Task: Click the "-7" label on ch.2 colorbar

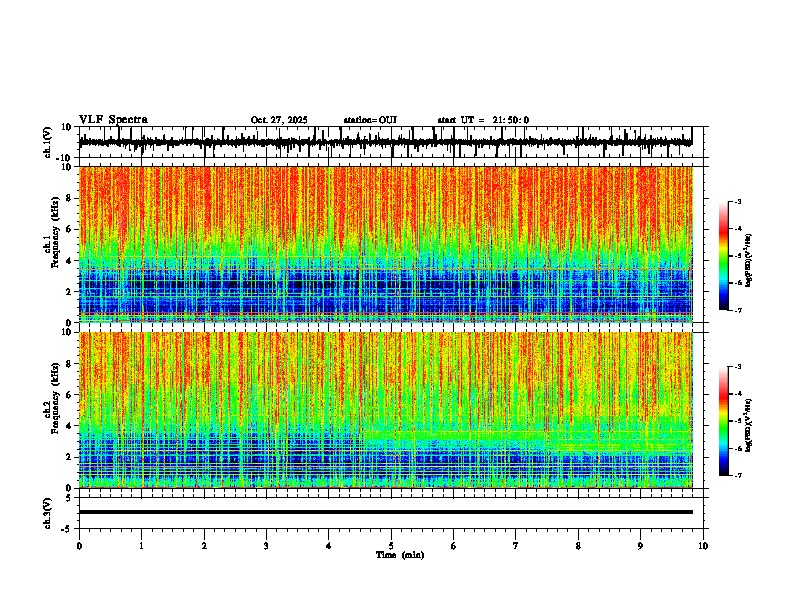Action: pyautogui.click(x=737, y=475)
